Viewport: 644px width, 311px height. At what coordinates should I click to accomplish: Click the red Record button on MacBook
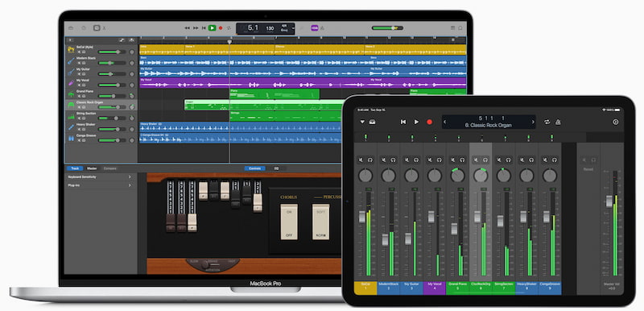tap(221, 28)
